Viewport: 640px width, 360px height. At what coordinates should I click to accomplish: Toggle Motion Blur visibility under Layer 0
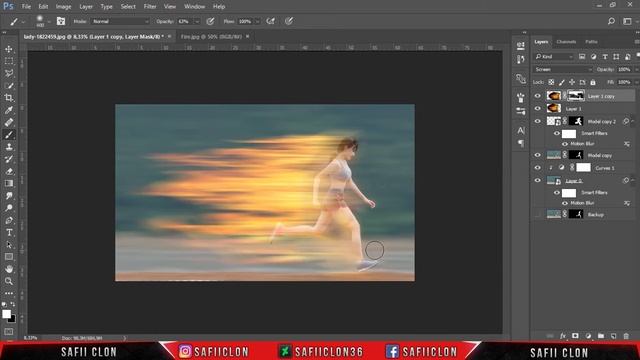click(565, 203)
